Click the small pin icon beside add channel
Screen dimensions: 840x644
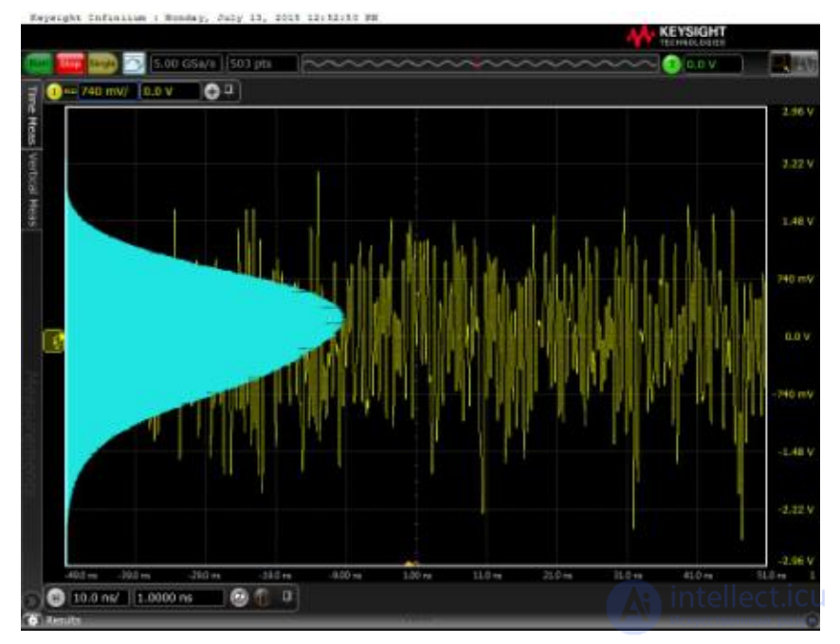click(x=228, y=90)
